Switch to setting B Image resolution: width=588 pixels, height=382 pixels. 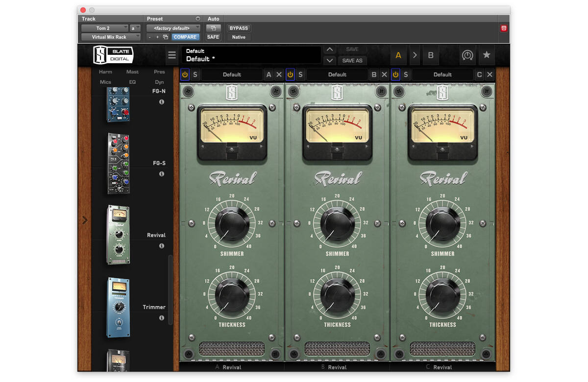pos(431,55)
